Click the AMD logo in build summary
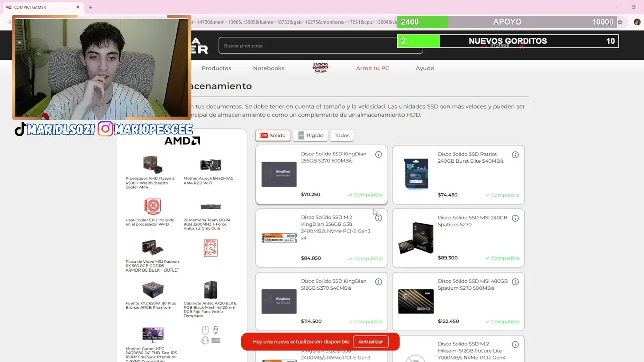 tap(182, 141)
